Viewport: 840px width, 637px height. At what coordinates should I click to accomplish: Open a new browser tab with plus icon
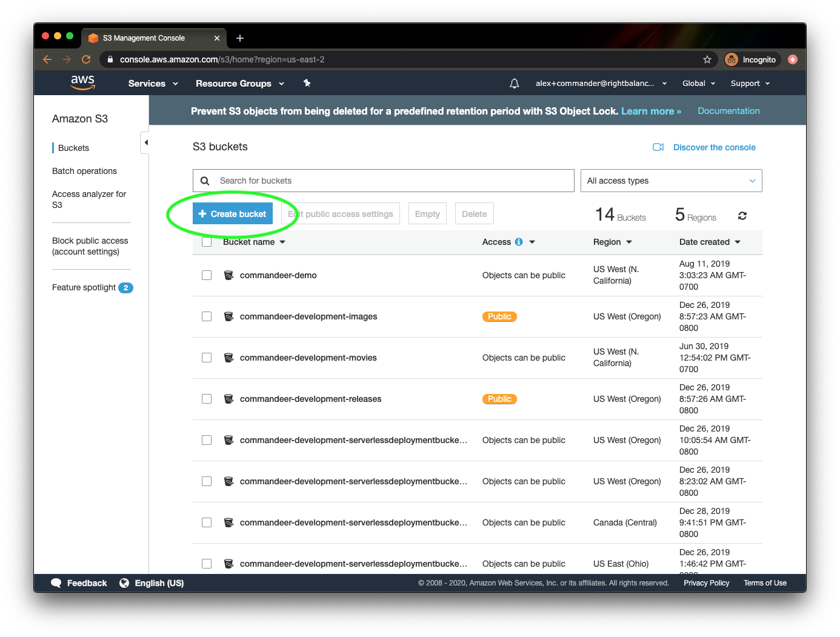pyautogui.click(x=240, y=38)
